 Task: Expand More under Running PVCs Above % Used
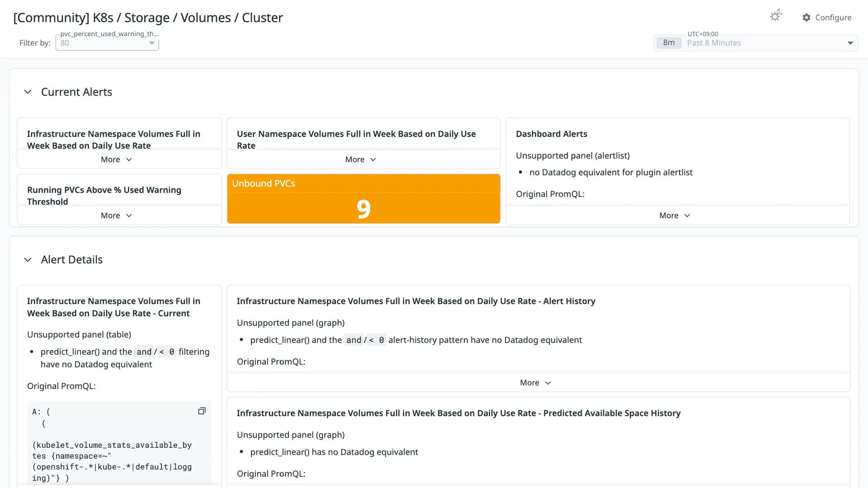(x=117, y=216)
